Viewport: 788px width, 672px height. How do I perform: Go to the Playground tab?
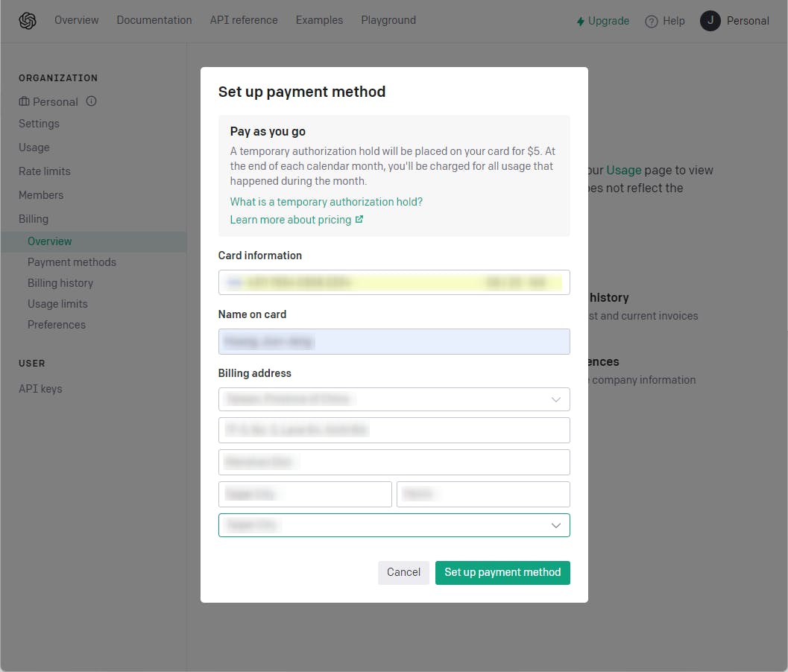click(x=388, y=20)
